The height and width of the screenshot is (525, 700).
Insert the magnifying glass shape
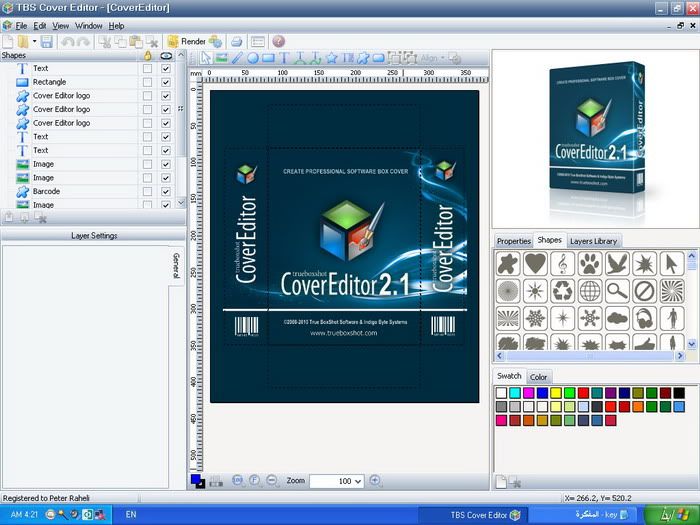(617, 291)
